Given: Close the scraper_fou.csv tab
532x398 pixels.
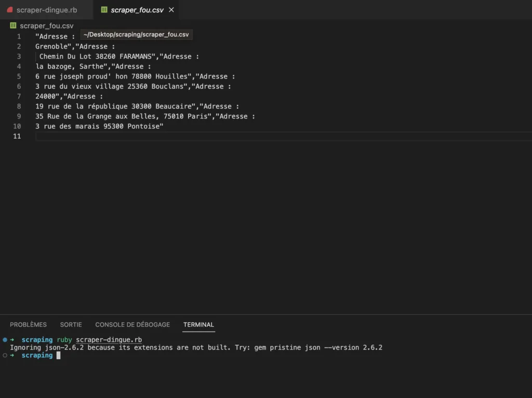Looking at the screenshot, I should pyautogui.click(x=171, y=10).
